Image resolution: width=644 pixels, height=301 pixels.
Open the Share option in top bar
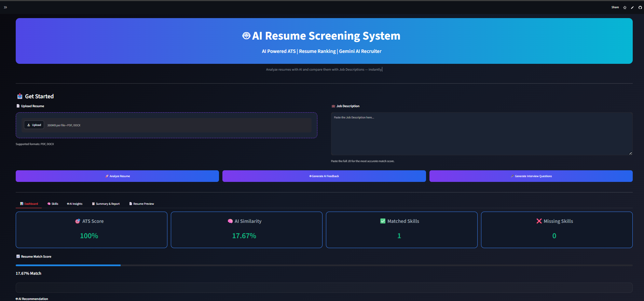(x=615, y=7)
